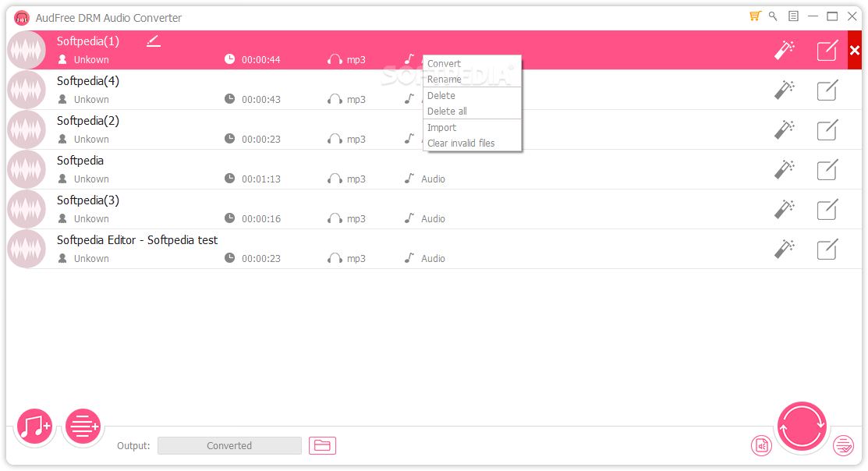The image size is (868, 471).
Task: Click the Unkown artist in Softpedia(1) row
Action: pos(91,60)
